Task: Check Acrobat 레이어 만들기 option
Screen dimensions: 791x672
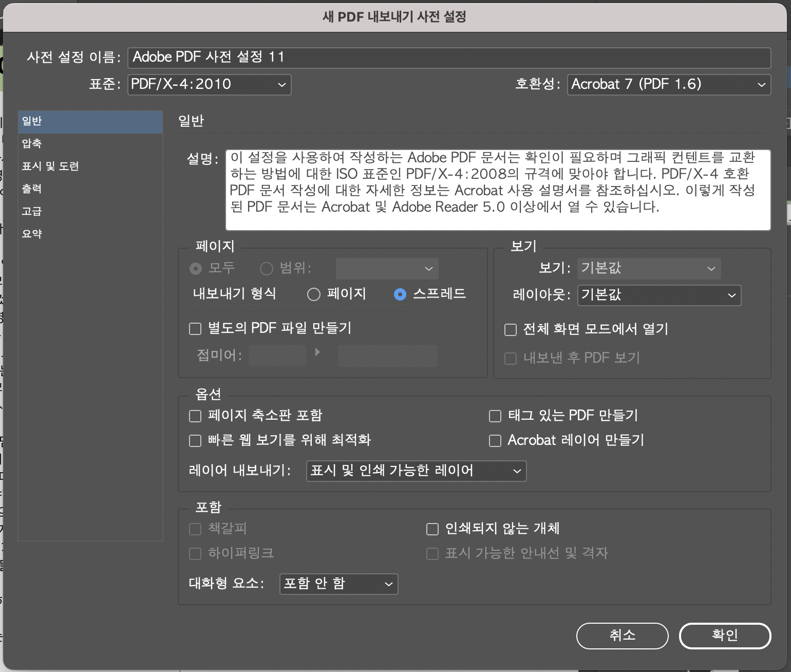Action: pos(495,441)
